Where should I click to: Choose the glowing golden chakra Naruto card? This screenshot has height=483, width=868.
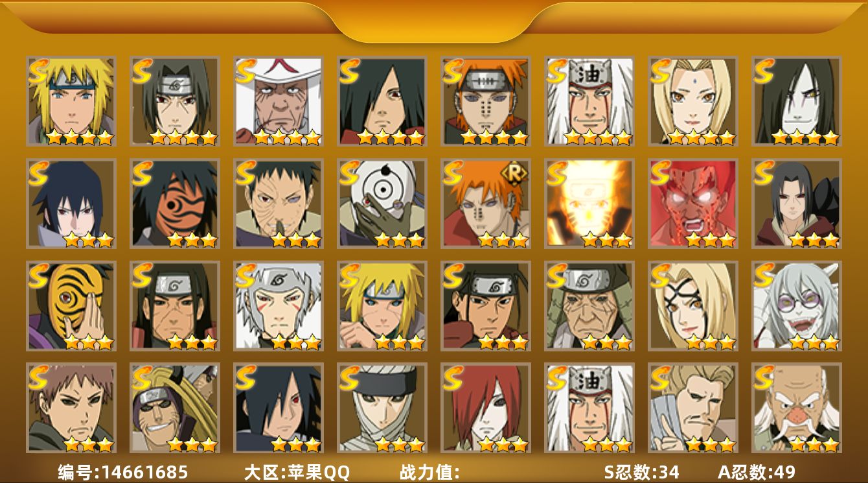[589, 204]
